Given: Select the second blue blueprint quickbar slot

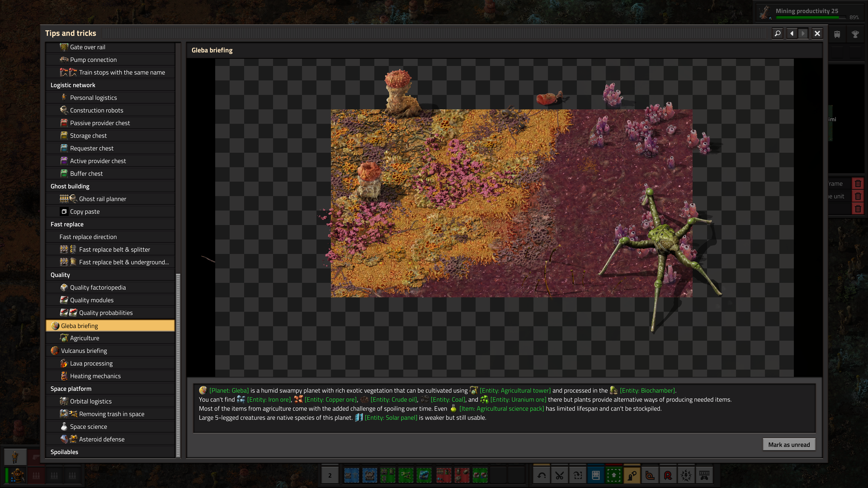Looking at the screenshot, I should pyautogui.click(x=370, y=475).
